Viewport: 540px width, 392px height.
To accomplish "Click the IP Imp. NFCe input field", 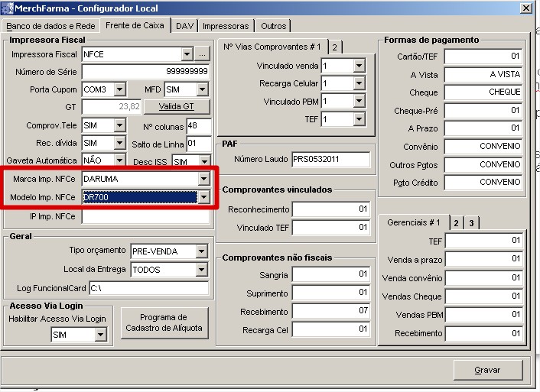I will coord(145,217).
